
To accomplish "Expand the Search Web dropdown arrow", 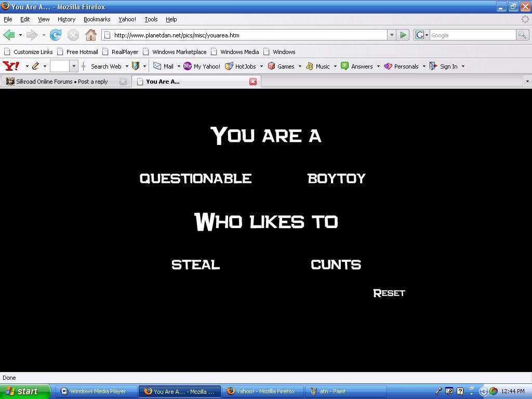I will click(x=127, y=66).
